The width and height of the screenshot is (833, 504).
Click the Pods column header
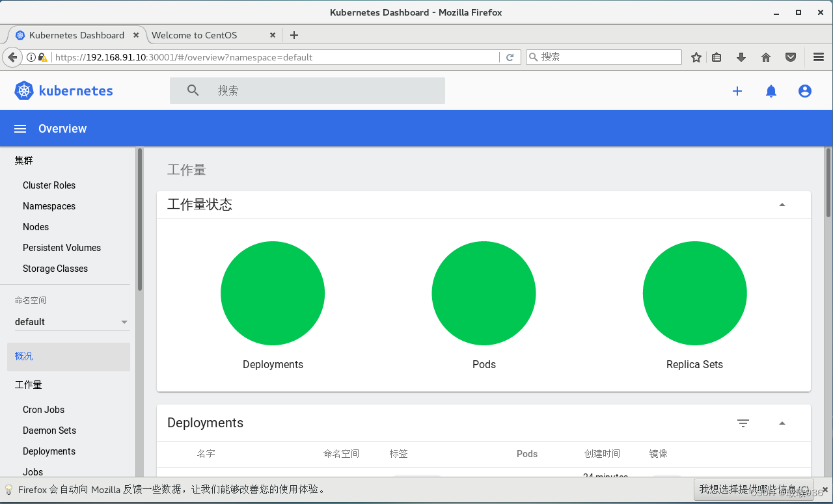[x=527, y=454]
